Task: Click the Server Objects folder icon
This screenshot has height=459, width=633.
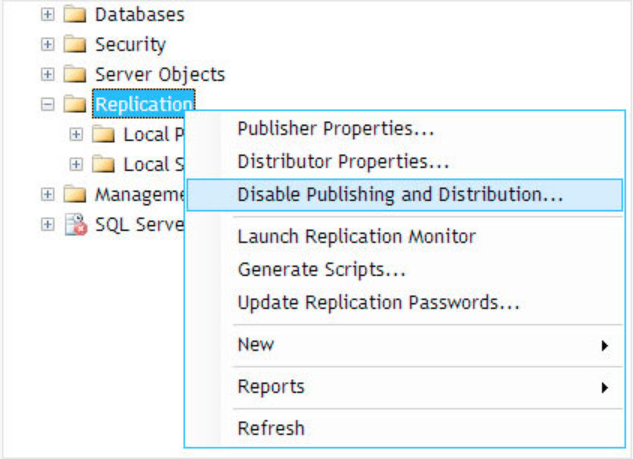Action: point(75,75)
